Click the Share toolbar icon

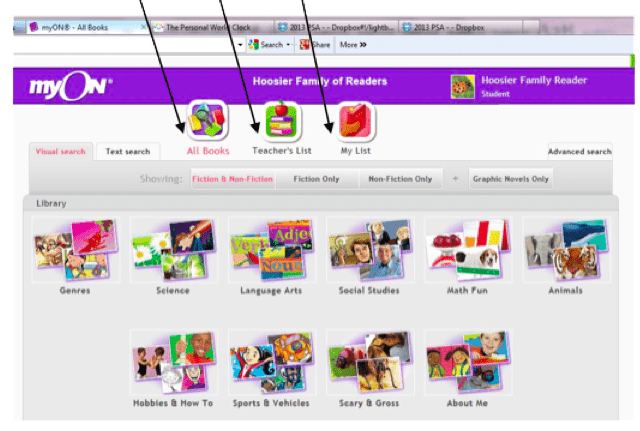[x=304, y=44]
